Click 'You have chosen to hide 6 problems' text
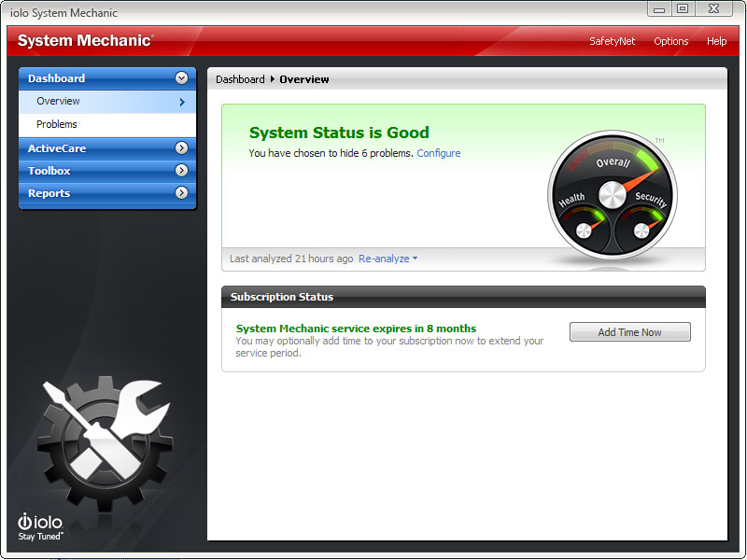 click(331, 153)
